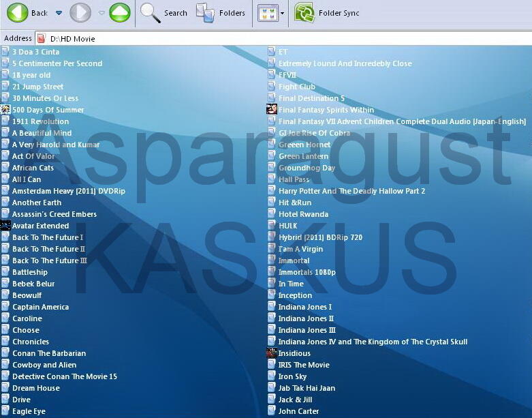532x418 pixels.
Task: Click the Search magnifier icon
Action: click(x=151, y=13)
